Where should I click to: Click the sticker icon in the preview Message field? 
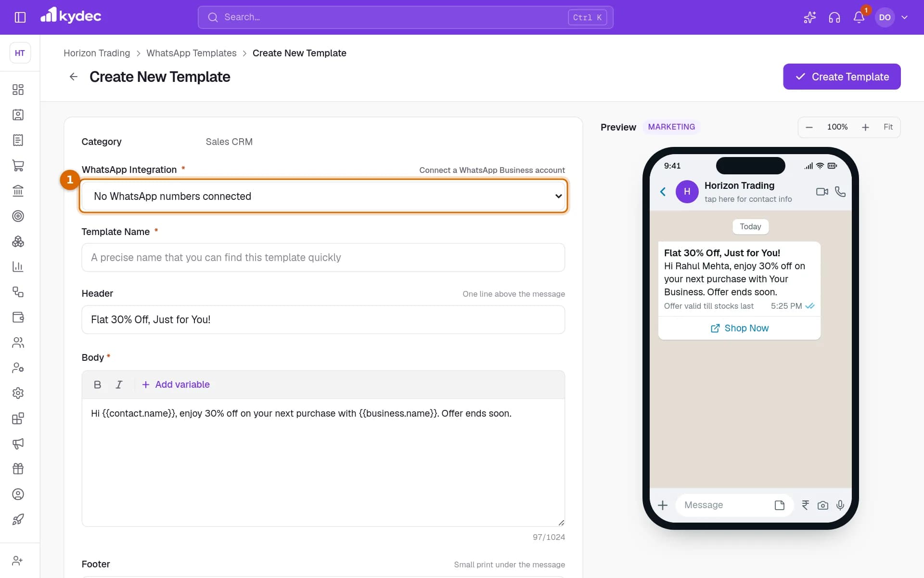(780, 505)
